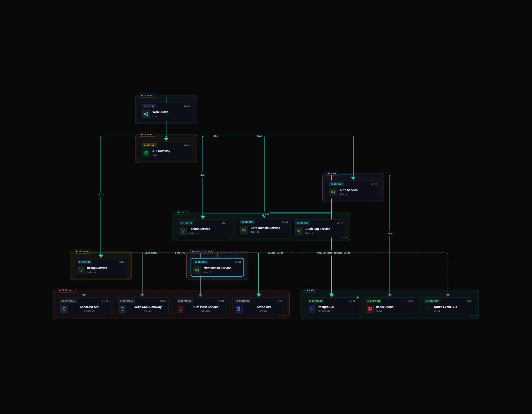Viewport: 532px width, 414px height.
Task: Click the Node.js icon on Auth Service
Action: coord(333,192)
